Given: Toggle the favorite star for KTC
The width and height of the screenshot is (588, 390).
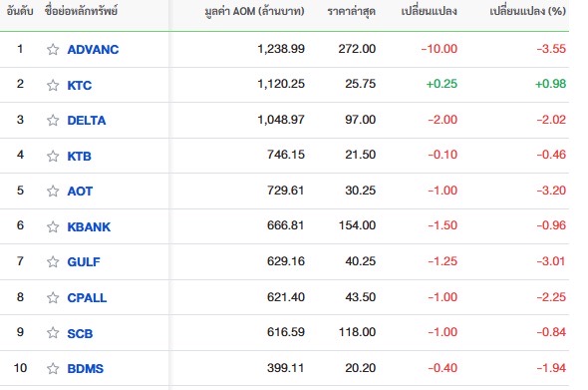Looking at the screenshot, I should pos(53,85).
